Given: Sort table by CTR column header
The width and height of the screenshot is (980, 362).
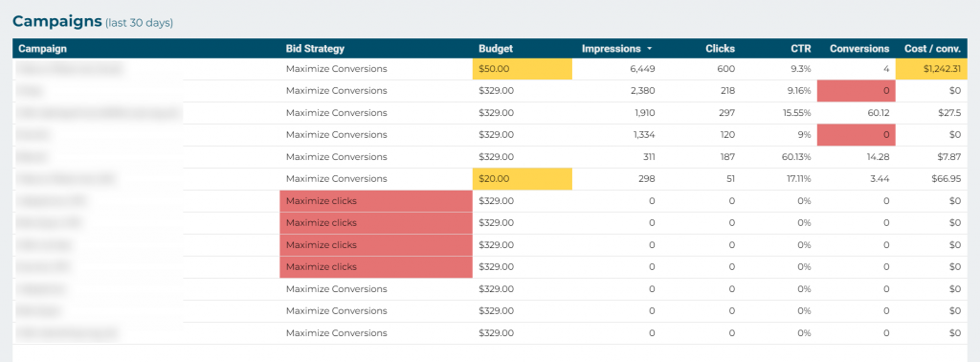Looking at the screenshot, I should point(801,48).
